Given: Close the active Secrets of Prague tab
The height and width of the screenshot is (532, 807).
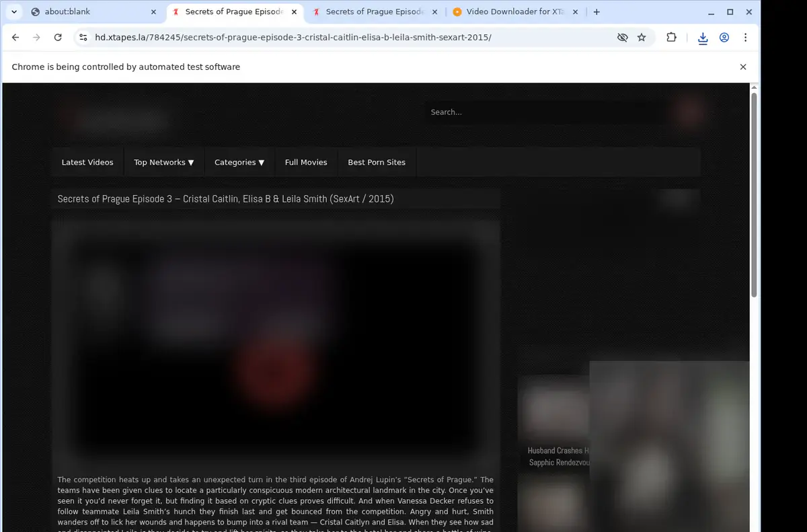Looking at the screenshot, I should [x=294, y=12].
